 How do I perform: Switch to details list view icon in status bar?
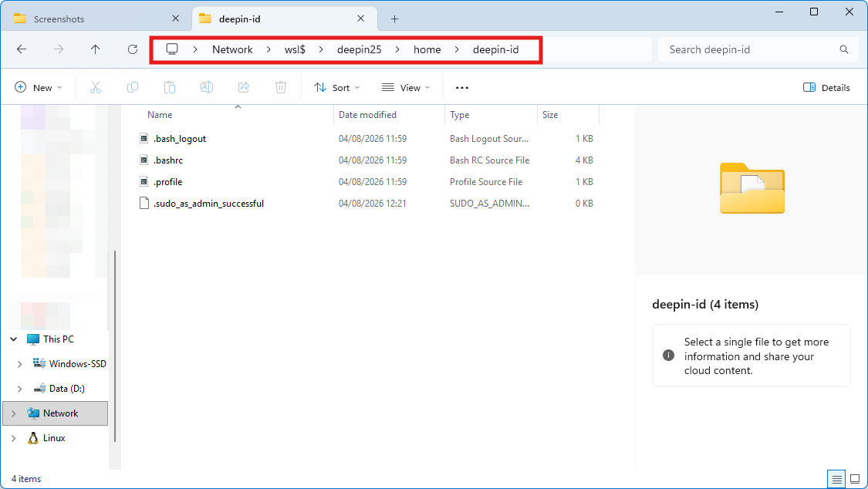836,479
